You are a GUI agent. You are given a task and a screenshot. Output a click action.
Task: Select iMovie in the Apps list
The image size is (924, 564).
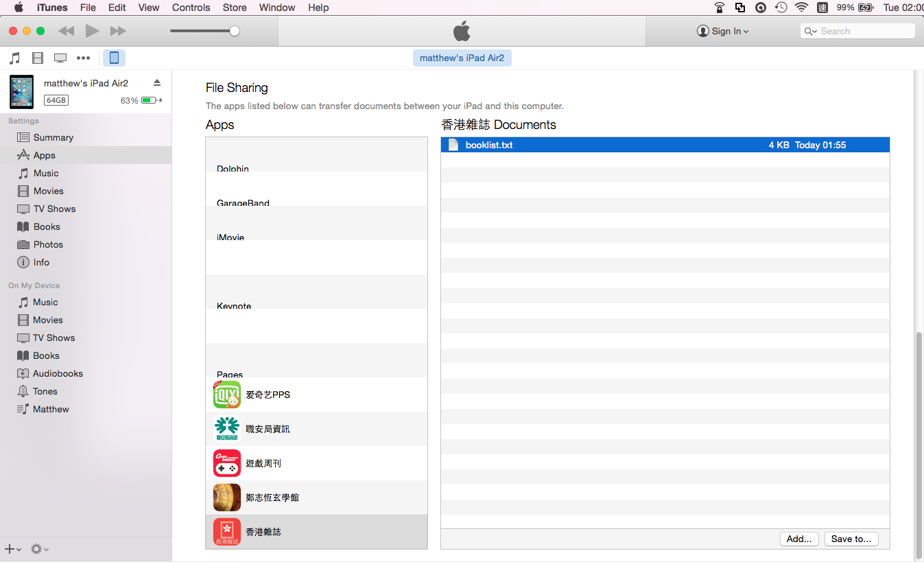point(316,223)
